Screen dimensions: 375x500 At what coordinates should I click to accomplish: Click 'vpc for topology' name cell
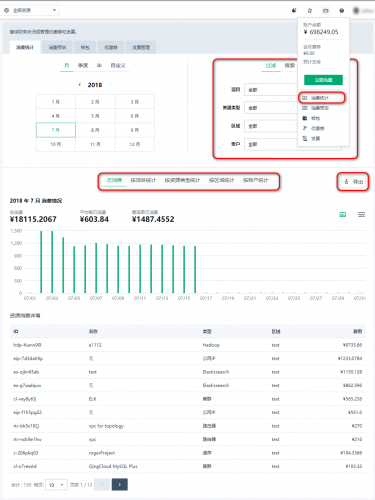[106, 426]
